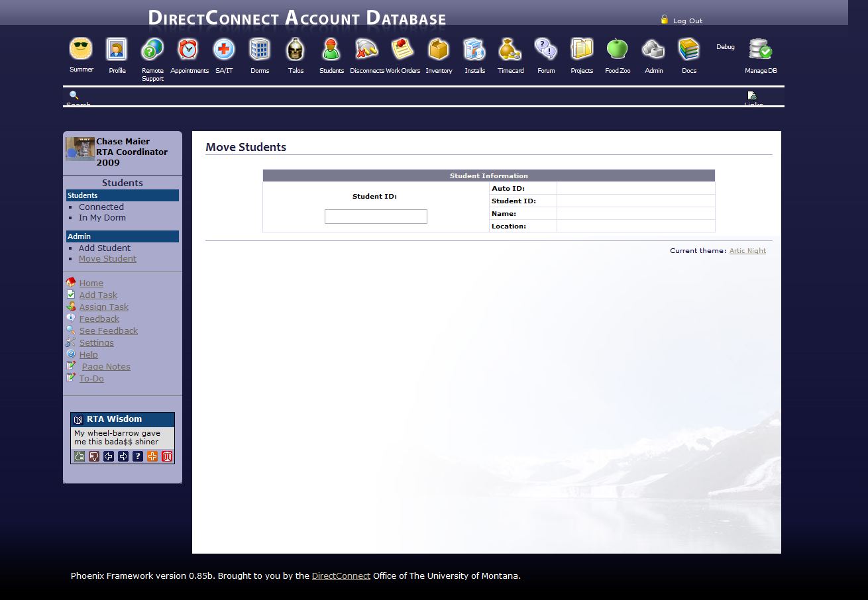Open the Timecard money bag icon

[510, 49]
